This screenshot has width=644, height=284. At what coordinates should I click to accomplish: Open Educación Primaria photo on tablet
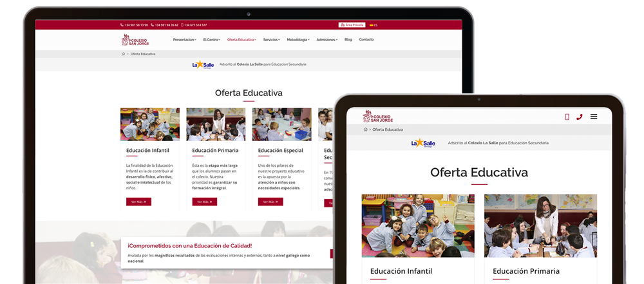[x=540, y=225]
